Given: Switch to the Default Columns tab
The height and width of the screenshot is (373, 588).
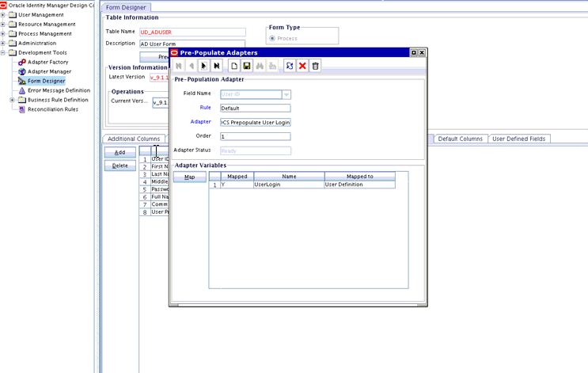Looking at the screenshot, I should click(460, 139).
